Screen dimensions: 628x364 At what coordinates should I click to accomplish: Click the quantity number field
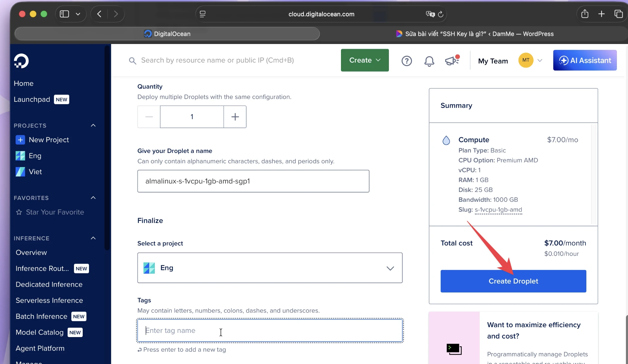click(192, 117)
